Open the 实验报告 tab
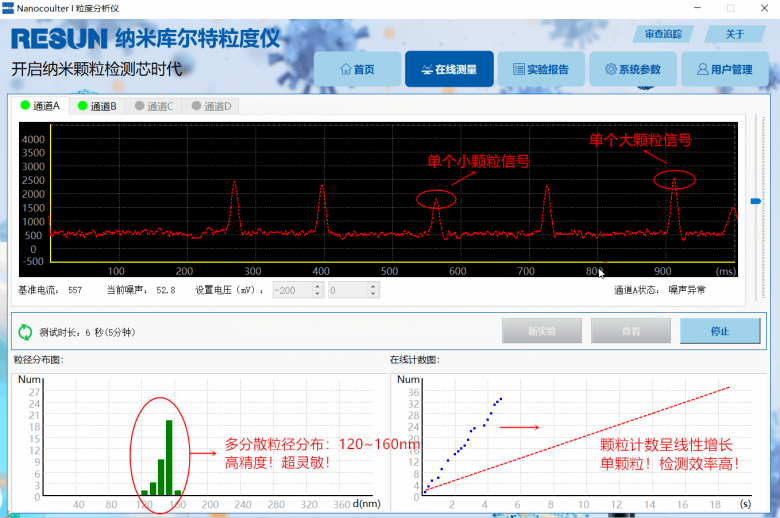Screen dimensions: 780x518 tap(541, 69)
